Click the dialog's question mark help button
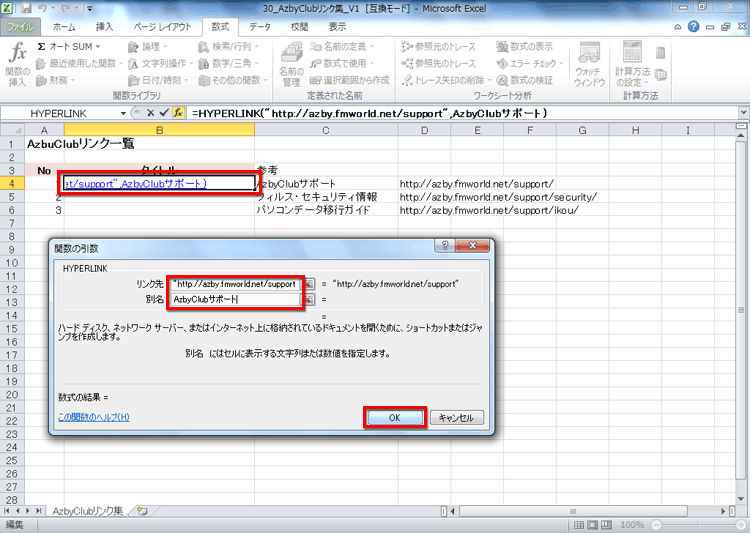This screenshot has width=750, height=533. tap(445, 245)
